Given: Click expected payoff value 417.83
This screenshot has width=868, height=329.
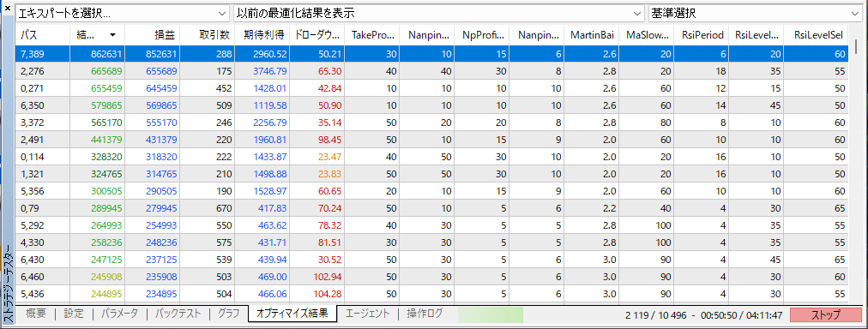Looking at the screenshot, I should [273, 208].
